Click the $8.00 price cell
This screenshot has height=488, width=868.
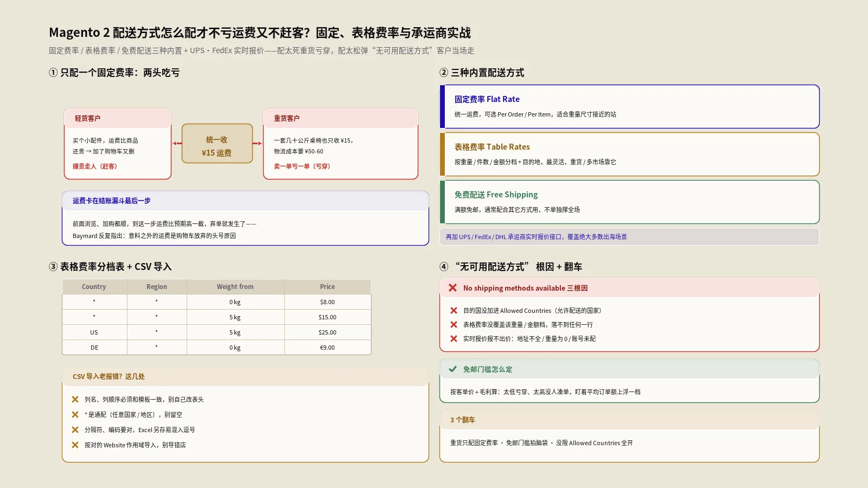[x=327, y=302]
